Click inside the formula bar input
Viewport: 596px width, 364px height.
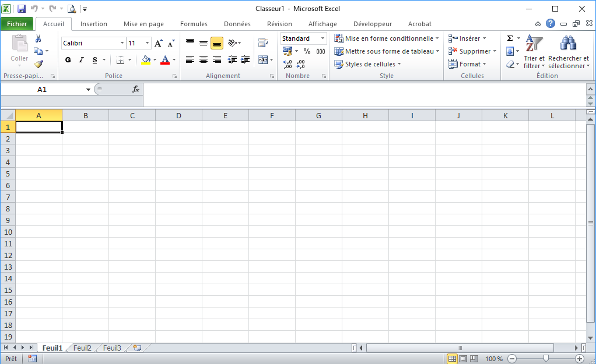pos(362,89)
